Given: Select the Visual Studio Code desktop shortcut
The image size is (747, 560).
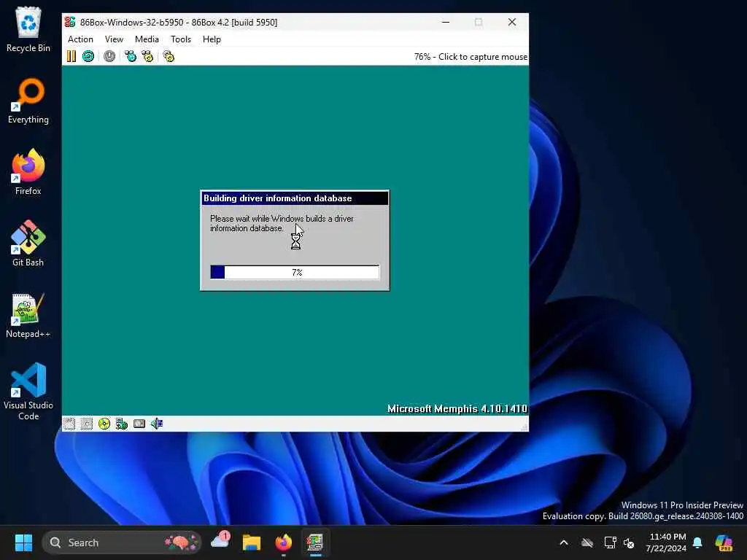Looking at the screenshot, I should click(28, 392).
